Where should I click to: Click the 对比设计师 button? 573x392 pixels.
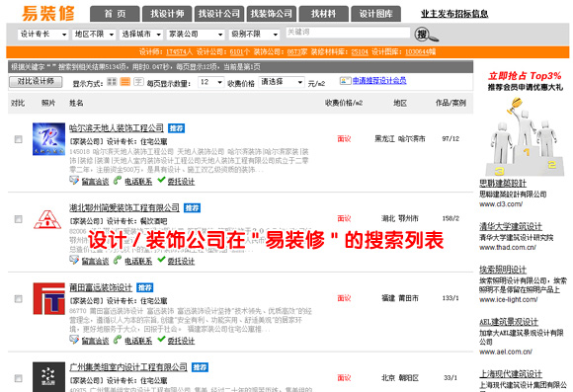(36, 82)
